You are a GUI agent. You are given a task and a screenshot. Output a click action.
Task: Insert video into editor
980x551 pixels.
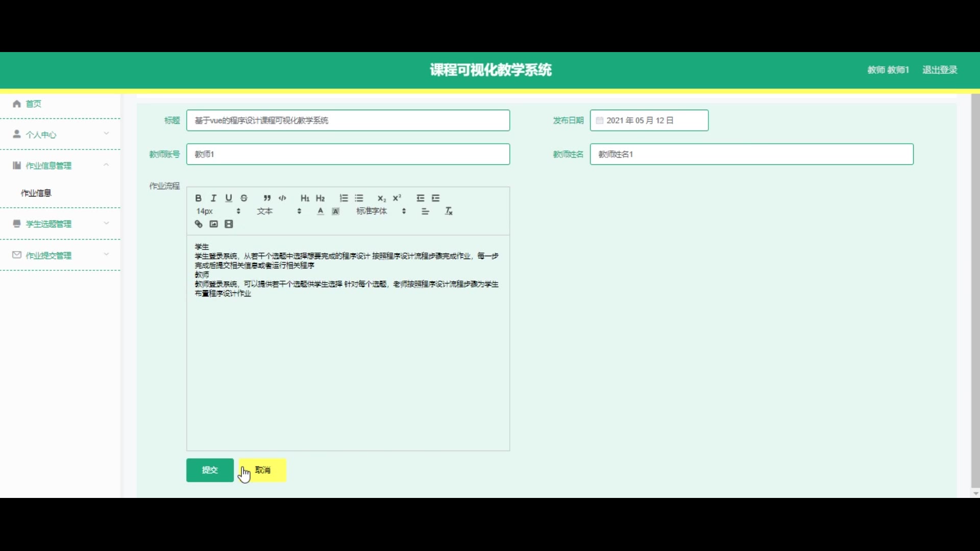229,224
